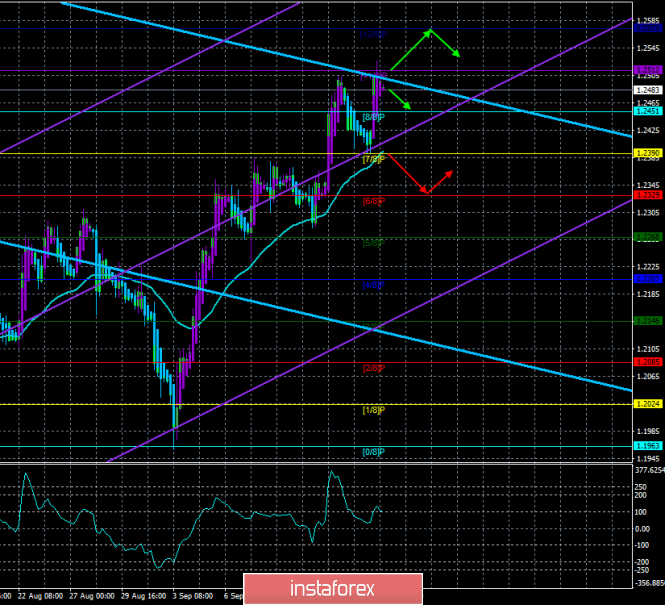The image size is (665, 605).
Task: Click the 1.2390 yellow price tag
Action: (x=647, y=152)
